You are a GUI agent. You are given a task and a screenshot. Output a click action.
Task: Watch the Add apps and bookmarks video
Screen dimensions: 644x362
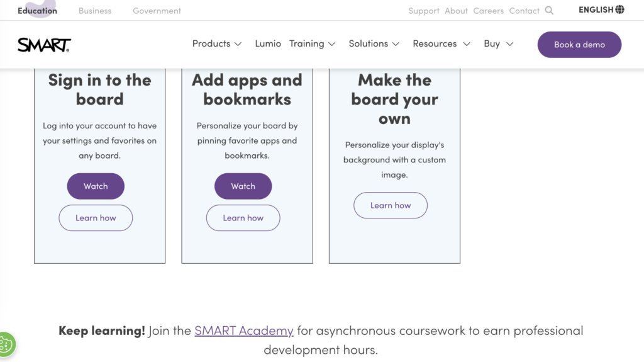click(x=243, y=186)
